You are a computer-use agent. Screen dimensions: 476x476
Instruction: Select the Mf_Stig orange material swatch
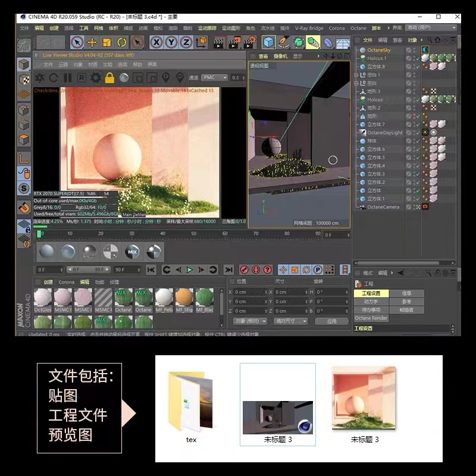(184, 297)
